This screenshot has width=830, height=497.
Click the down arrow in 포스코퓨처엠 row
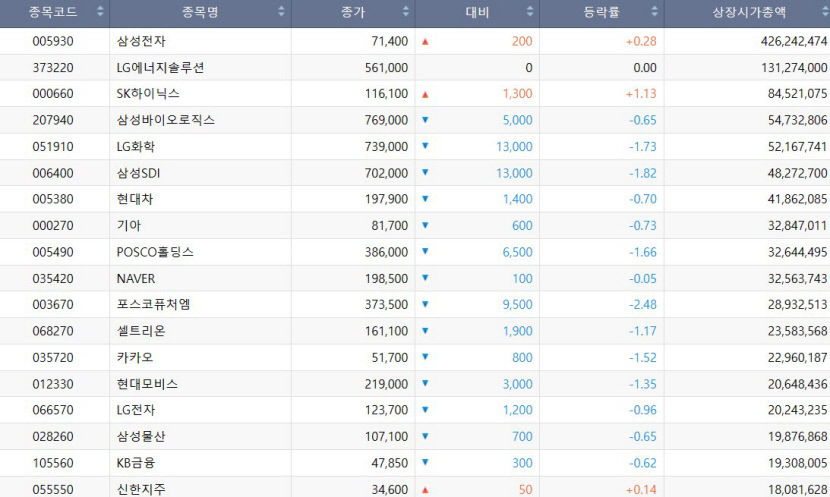[425, 304]
